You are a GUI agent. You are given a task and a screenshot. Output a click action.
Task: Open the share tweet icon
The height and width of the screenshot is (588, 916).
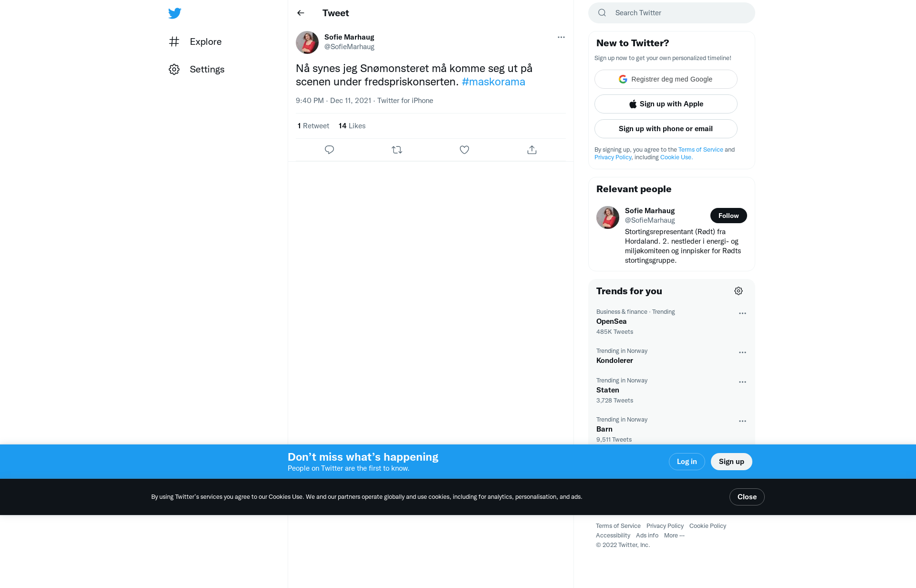pyautogui.click(x=532, y=150)
